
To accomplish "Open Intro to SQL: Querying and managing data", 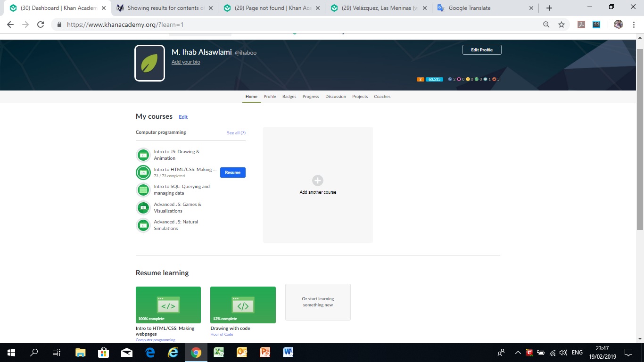I will pos(182,190).
